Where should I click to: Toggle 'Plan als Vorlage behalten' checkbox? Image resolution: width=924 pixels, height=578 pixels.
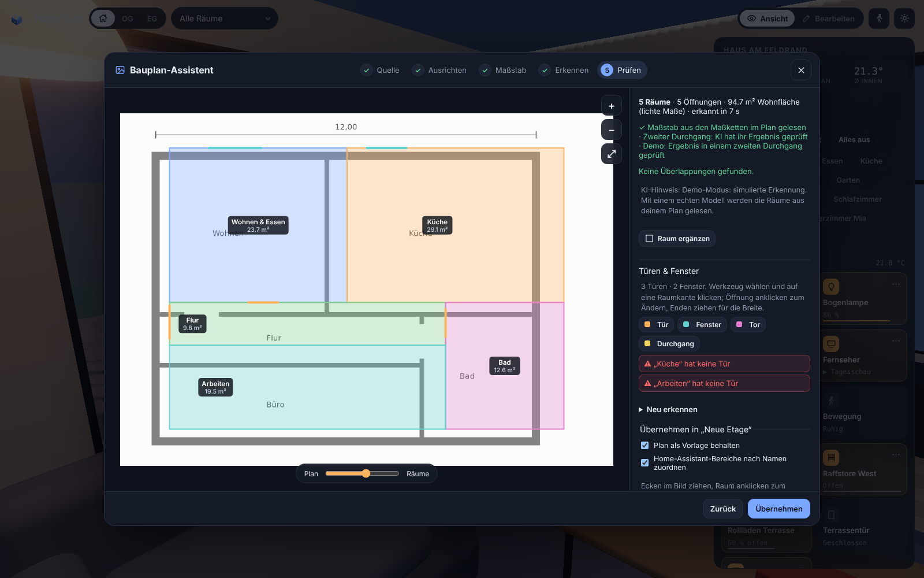point(644,446)
